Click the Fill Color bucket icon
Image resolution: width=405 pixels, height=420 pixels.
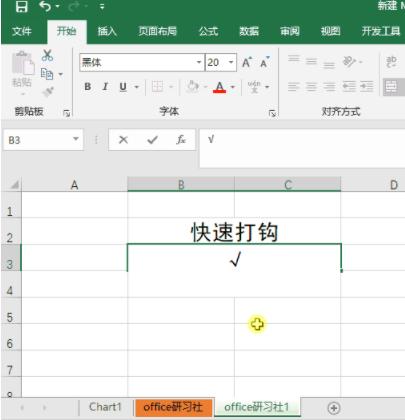(192, 87)
